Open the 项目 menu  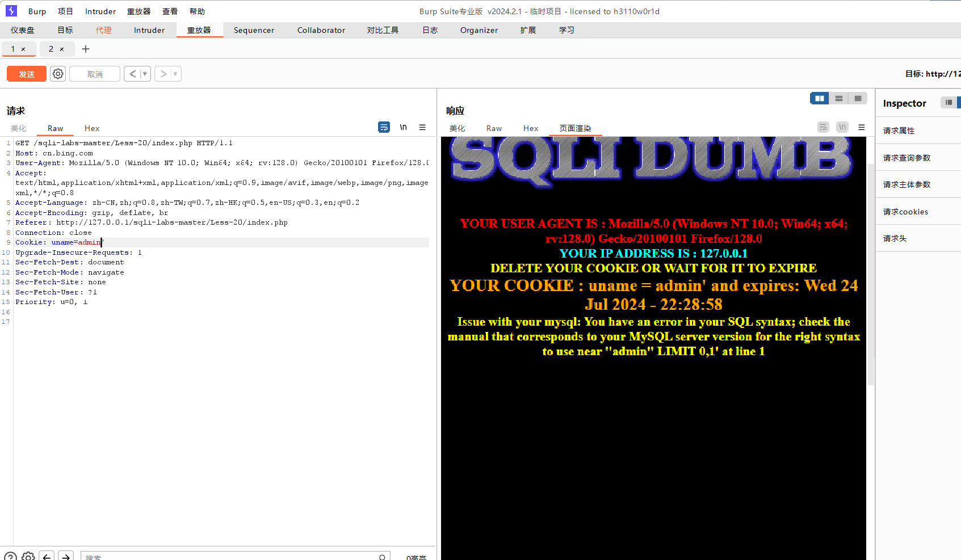[65, 11]
